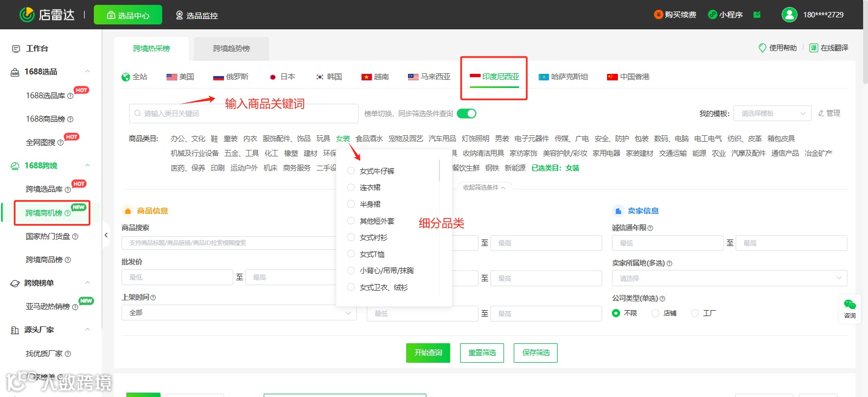The width and height of the screenshot is (868, 397).
Task: Select 越南 country tab
Action: [x=375, y=77]
